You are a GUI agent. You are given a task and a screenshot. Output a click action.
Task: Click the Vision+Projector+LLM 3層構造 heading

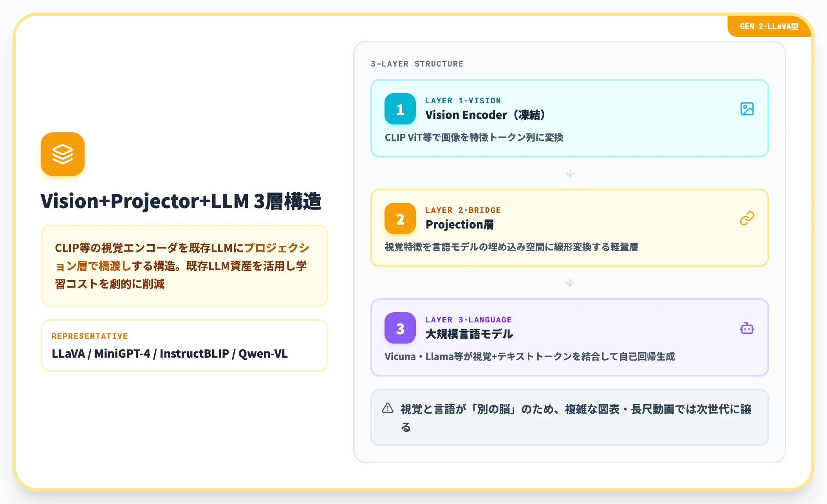pos(181,201)
